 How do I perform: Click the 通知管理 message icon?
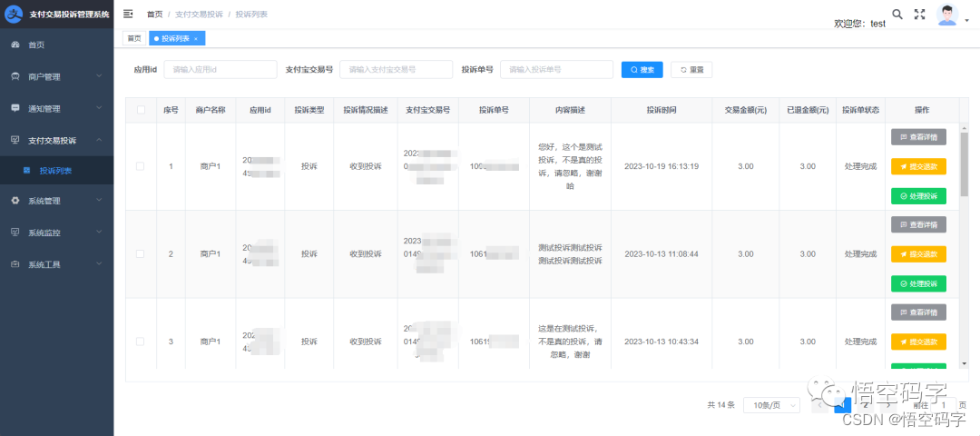(15, 108)
